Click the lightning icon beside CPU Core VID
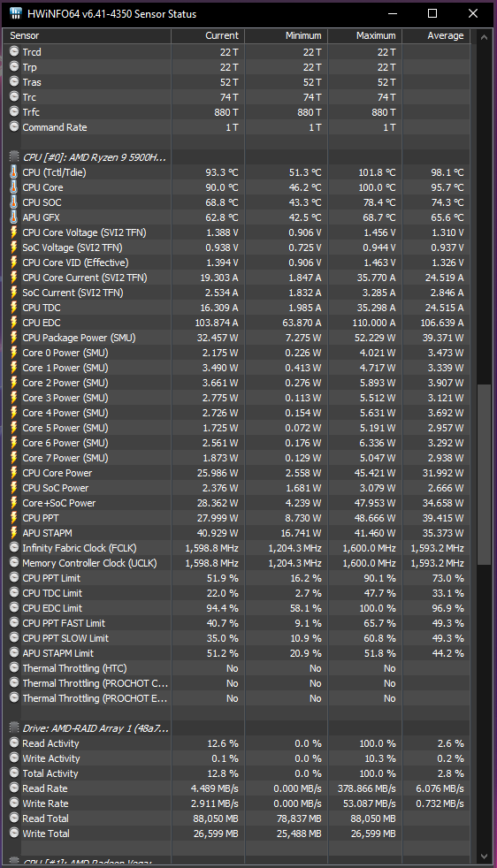Image resolution: width=497 pixels, height=868 pixels. [x=14, y=263]
